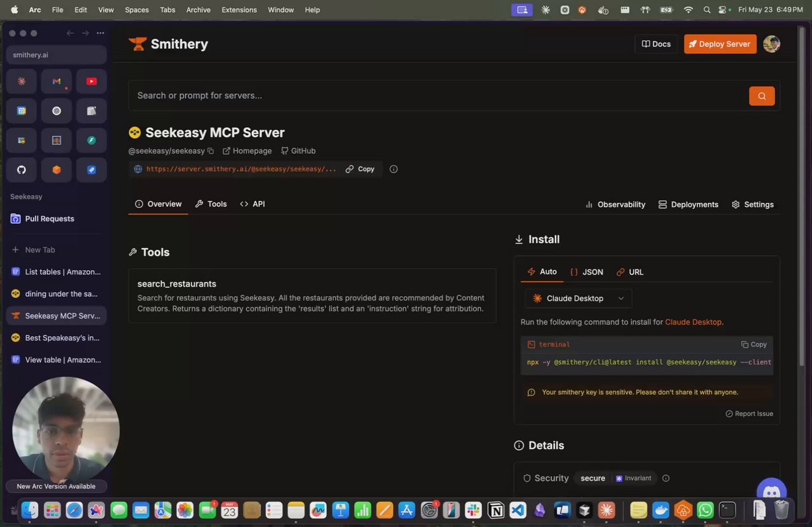Open Notion from the Dock
The width and height of the screenshot is (812, 527).
pyautogui.click(x=495, y=509)
